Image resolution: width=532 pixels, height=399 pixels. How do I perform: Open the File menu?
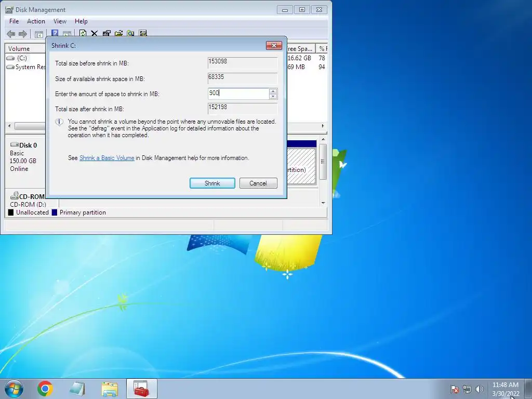14,21
